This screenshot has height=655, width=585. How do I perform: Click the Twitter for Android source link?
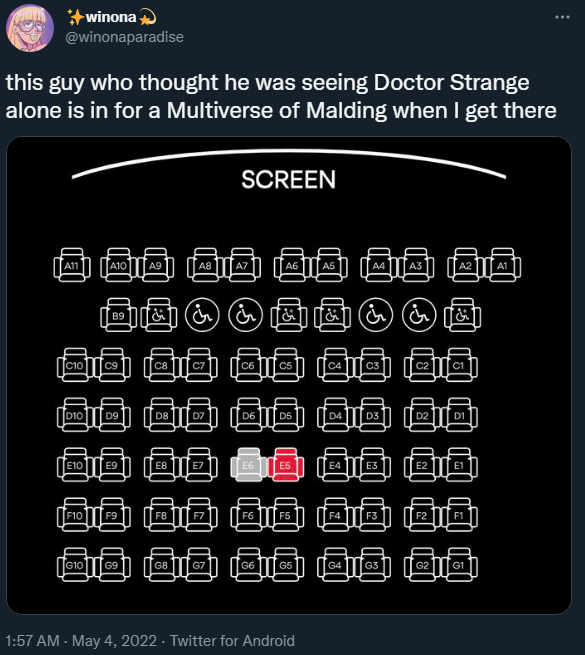[x=232, y=640]
